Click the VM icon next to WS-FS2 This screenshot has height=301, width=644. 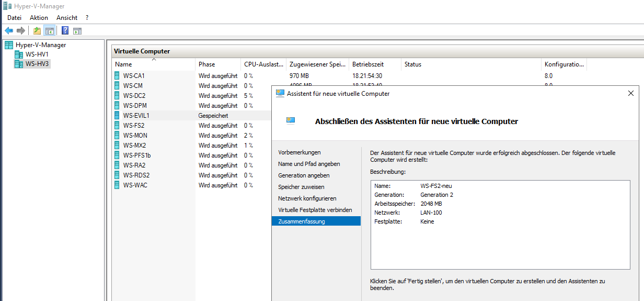pos(117,125)
